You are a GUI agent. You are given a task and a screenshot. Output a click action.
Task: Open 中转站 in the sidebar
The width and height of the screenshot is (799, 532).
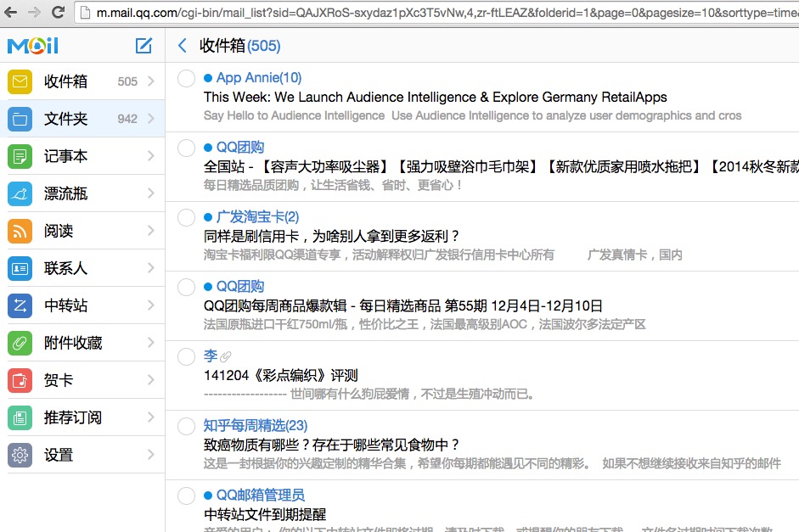(82, 305)
